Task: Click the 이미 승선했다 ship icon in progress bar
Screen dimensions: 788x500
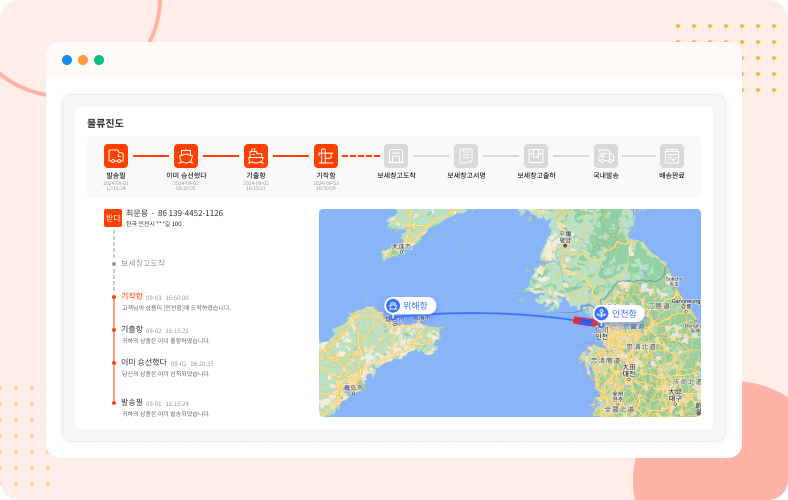Action: click(186, 156)
